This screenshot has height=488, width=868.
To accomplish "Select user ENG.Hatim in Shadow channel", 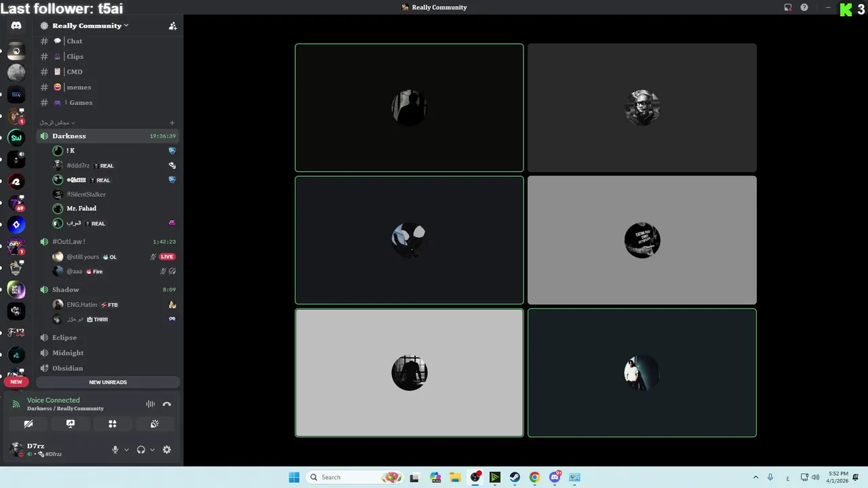I will (x=114, y=305).
